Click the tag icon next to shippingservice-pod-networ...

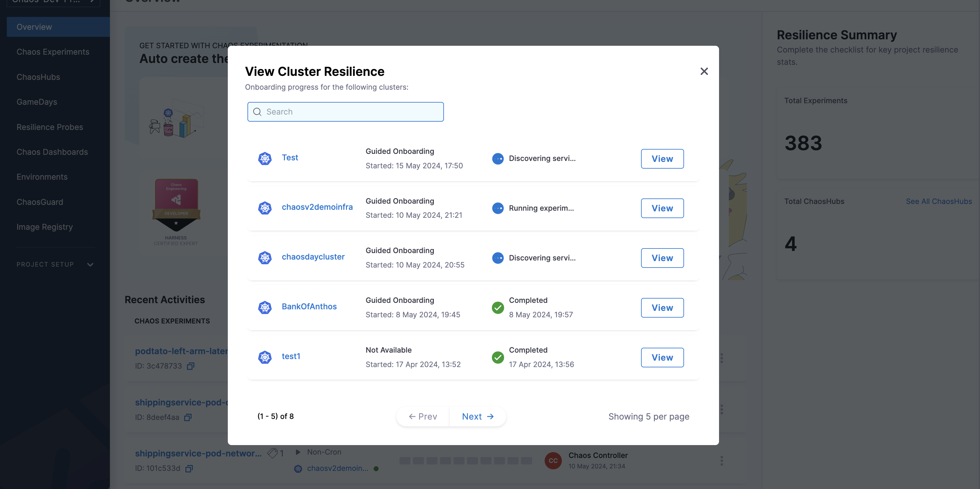(x=272, y=453)
